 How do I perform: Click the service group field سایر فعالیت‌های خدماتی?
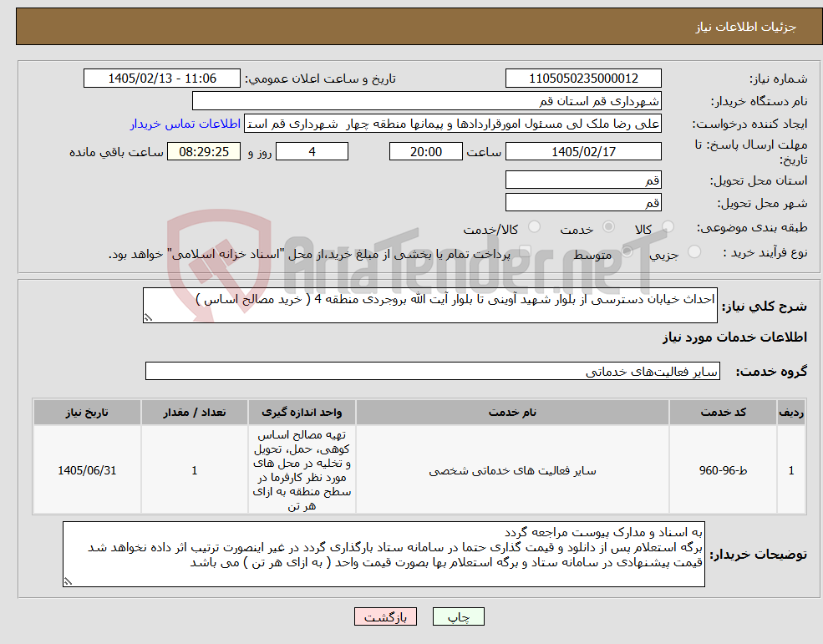coord(433,371)
